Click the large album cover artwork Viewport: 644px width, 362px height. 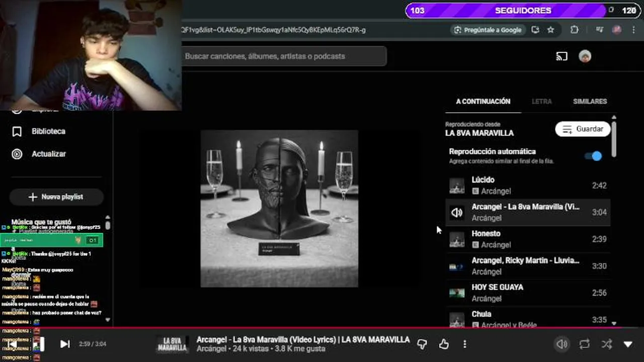coord(279,209)
